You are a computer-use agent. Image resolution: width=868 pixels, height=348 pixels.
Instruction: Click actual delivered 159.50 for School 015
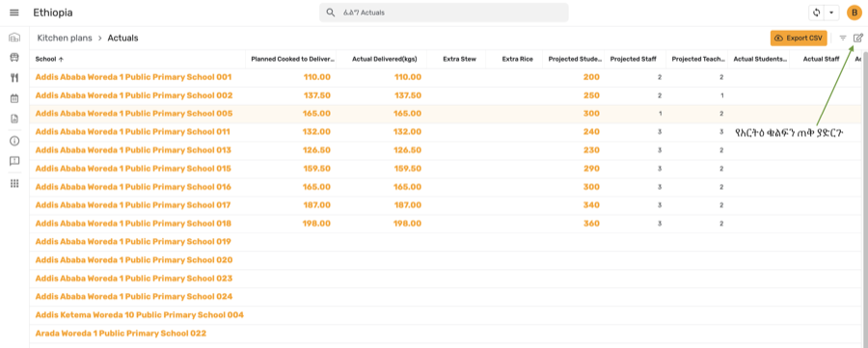pyautogui.click(x=407, y=168)
